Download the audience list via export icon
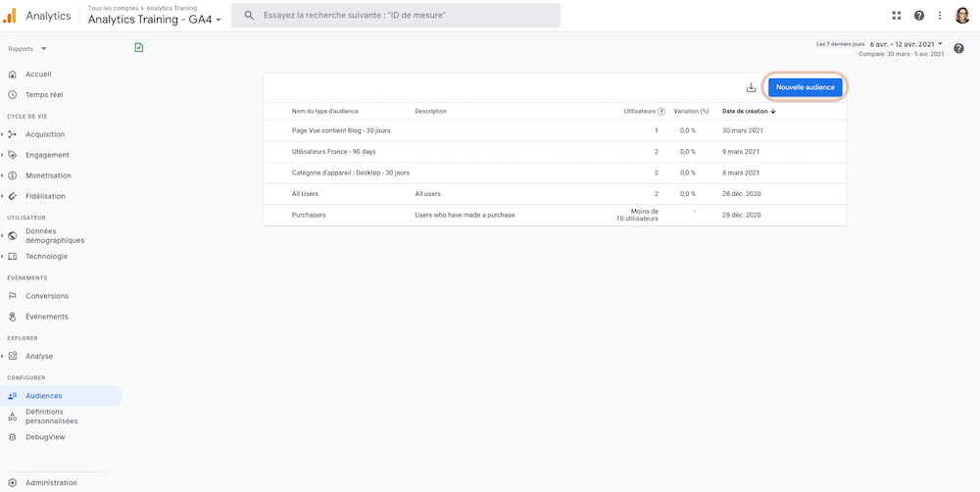The image size is (980, 492). tap(752, 87)
